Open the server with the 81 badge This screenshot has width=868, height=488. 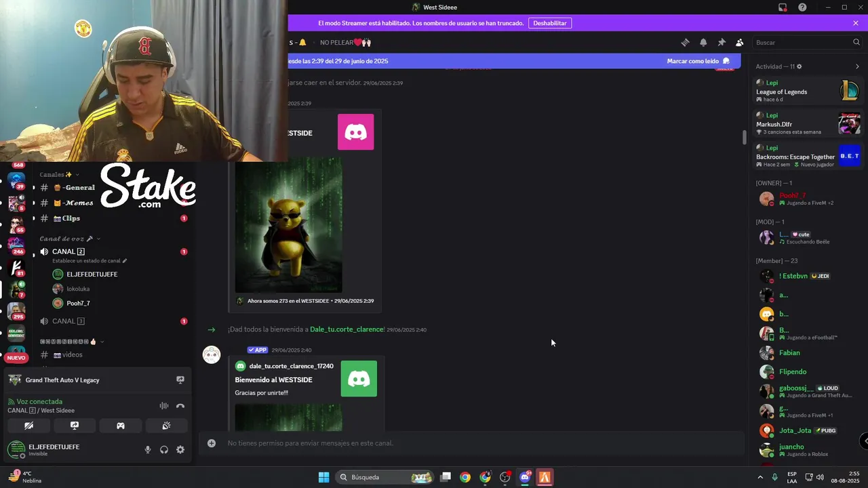16,267
